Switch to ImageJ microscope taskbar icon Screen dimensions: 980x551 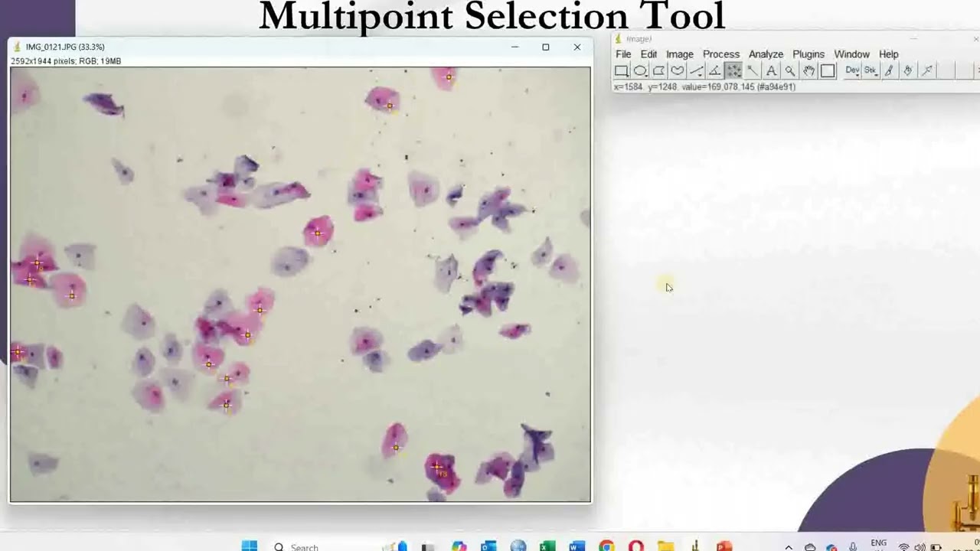[695, 546]
